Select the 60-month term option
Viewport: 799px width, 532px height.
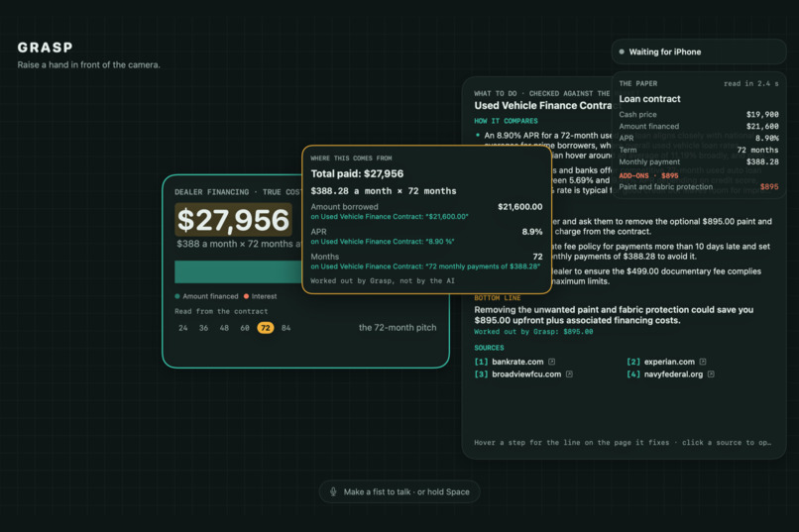[x=245, y=328]
